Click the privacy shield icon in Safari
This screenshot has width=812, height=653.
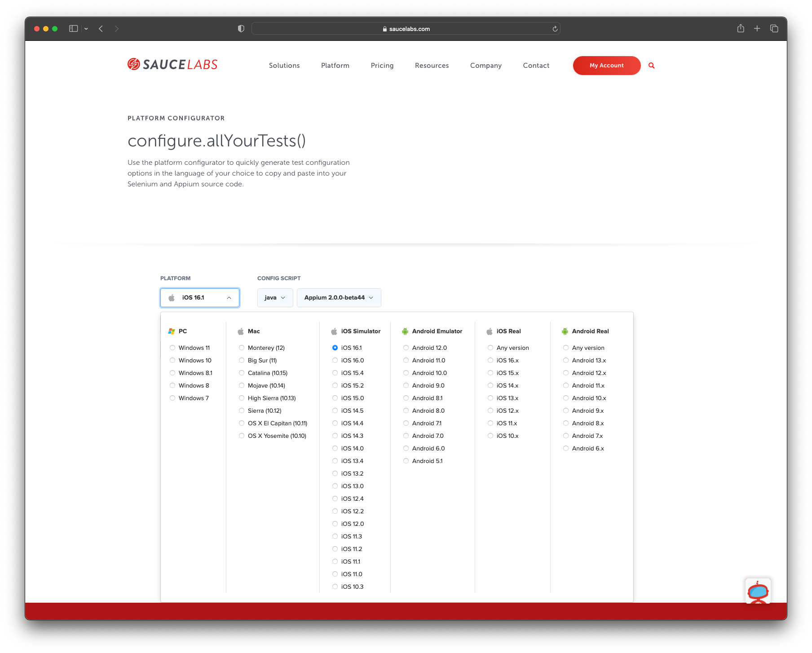[241, 29]
